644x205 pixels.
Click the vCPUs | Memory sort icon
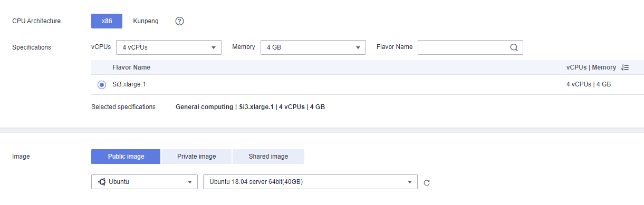click(625, 67)
